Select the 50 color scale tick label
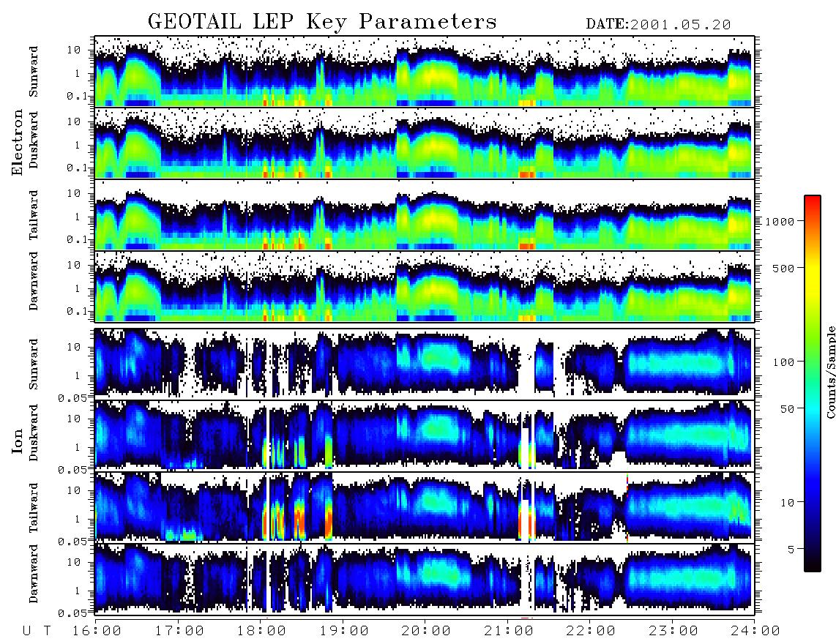Image resolution: width=836 pixels, height=644 pixels. 788,409
